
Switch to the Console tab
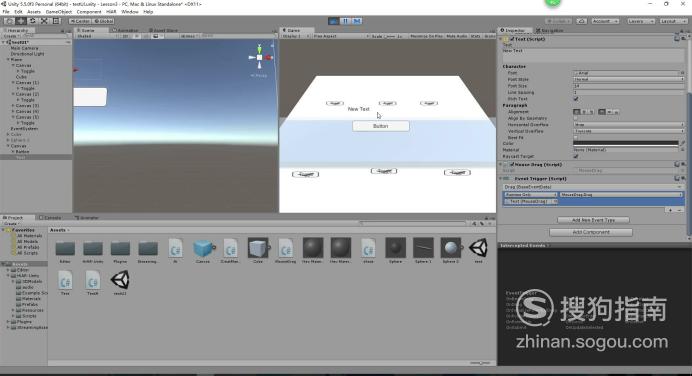(x=50, y=218)
